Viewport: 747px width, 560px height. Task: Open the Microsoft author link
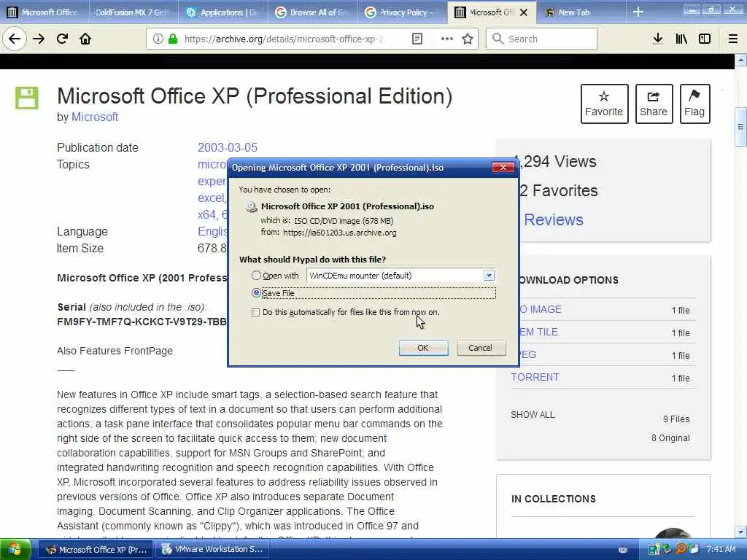[x=95, y=117]
